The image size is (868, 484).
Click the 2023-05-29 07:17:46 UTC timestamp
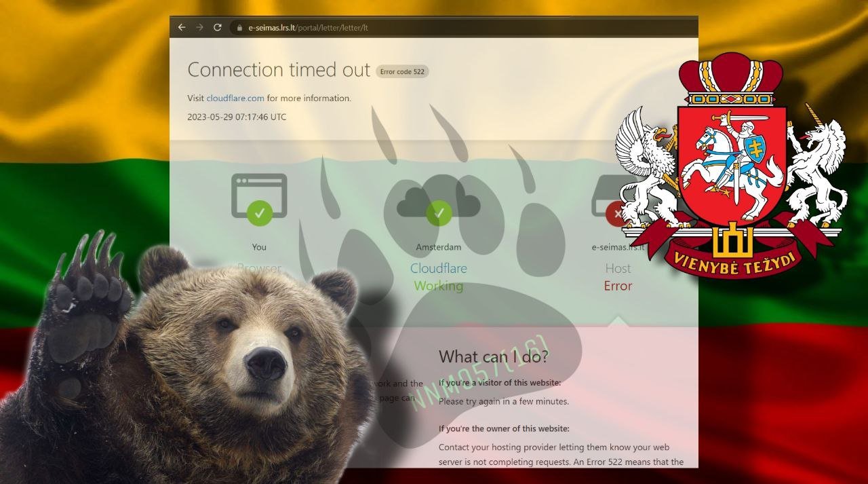pos(237,117)
